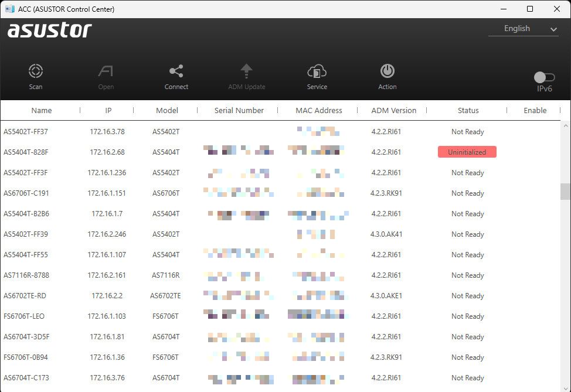Select device AS5404T-828F
The image size is (571, 392).
tap(26, 152)
